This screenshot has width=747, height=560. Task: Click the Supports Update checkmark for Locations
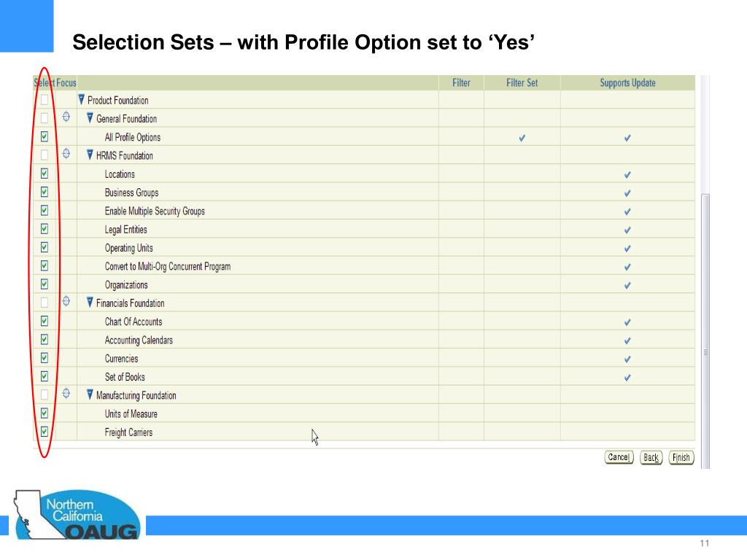tap(627, 175)
